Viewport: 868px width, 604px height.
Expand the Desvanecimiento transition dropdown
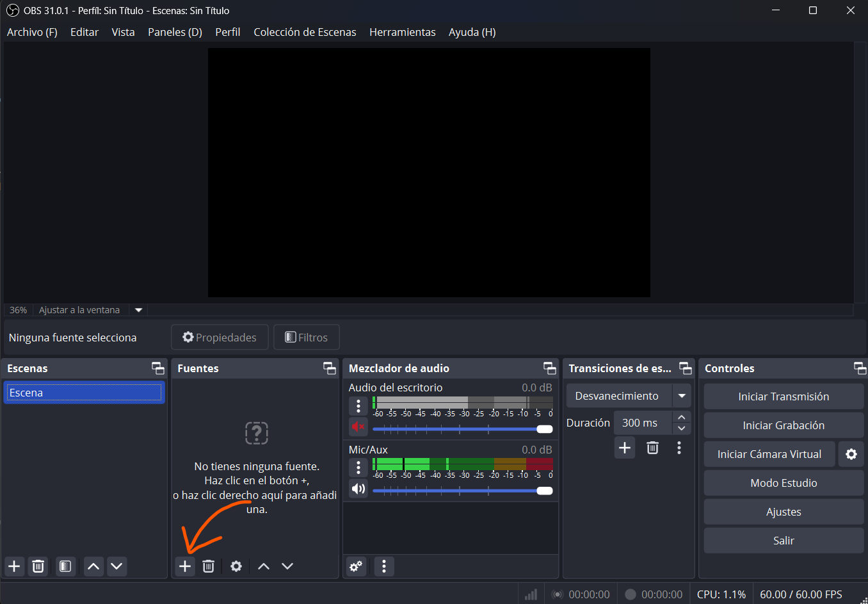point(682,396)
